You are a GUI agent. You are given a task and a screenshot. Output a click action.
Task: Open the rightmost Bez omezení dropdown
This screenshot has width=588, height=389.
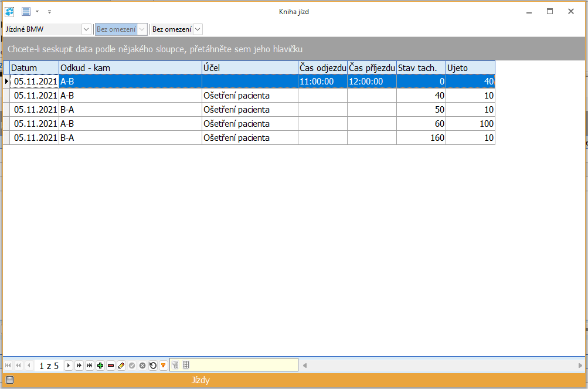tap(198, 29)
